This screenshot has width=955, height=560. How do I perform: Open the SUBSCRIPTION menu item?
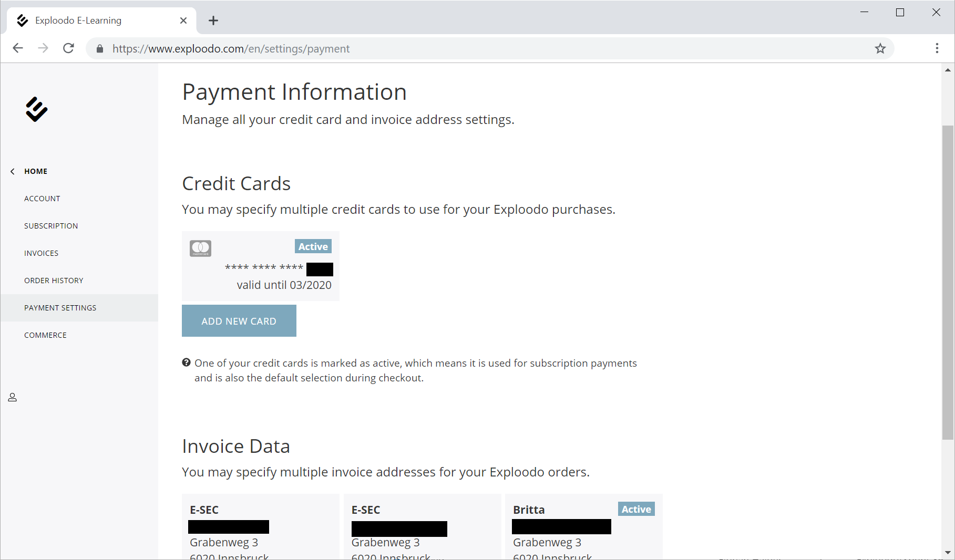tap(51, 226)
